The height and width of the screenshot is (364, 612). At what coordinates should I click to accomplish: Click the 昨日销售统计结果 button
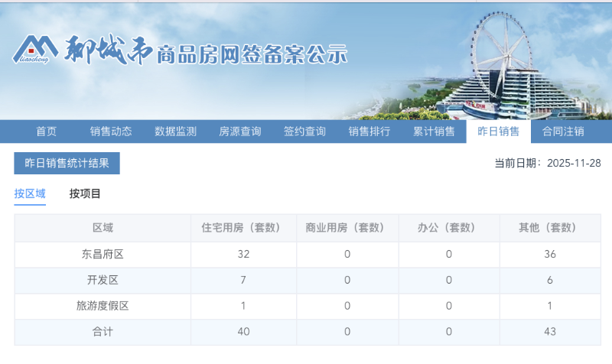click(x=67, y=163)
